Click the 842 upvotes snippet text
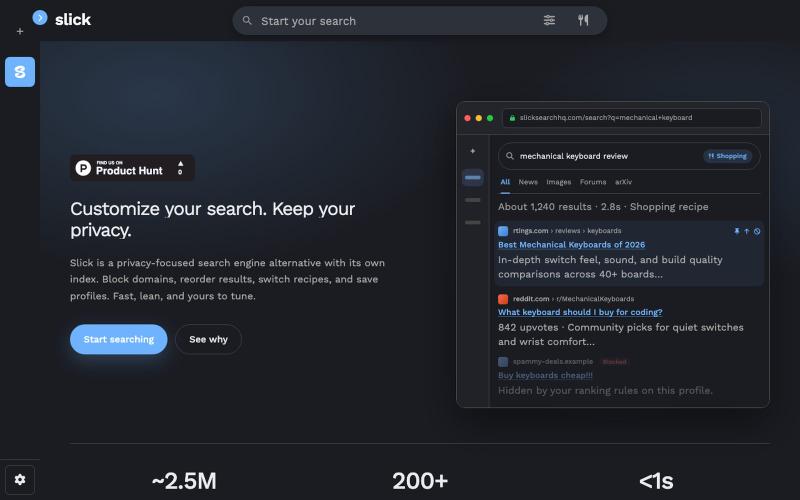This screenshot has height=500, width=800. click(620, 335)
